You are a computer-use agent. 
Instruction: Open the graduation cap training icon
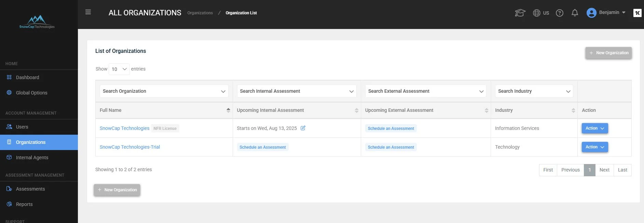click(520, 13)
